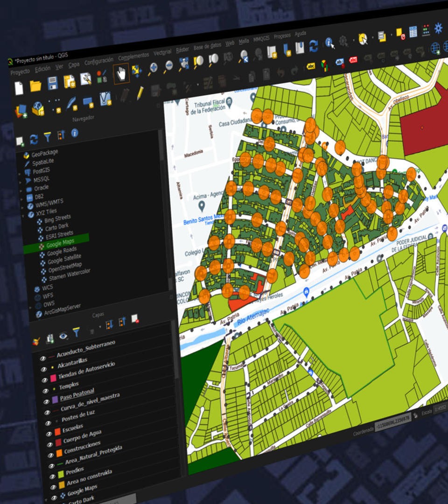Click the Zoom In magnifier tool
The image size is (448, 504).
(x=153, y=69)
